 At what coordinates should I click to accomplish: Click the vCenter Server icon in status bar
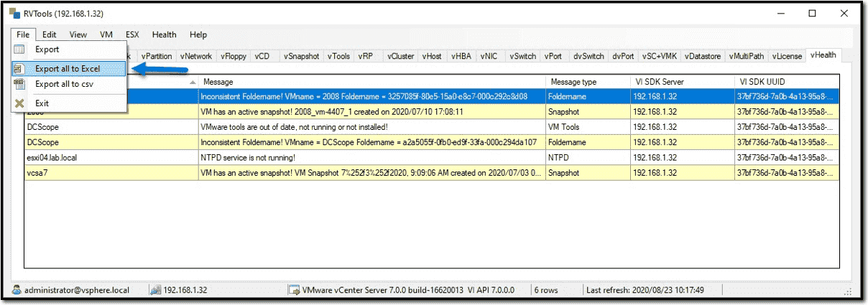pos(293,290)
